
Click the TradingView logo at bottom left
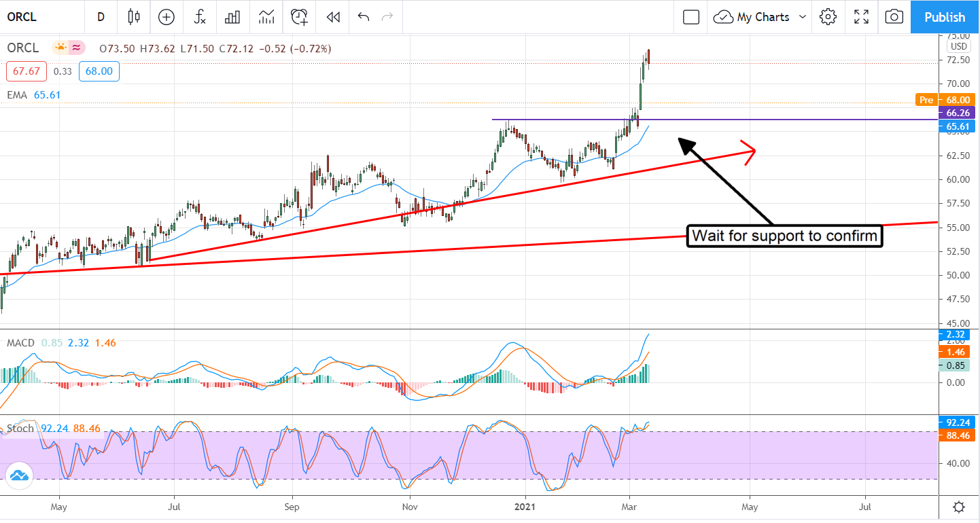(19, 476)
